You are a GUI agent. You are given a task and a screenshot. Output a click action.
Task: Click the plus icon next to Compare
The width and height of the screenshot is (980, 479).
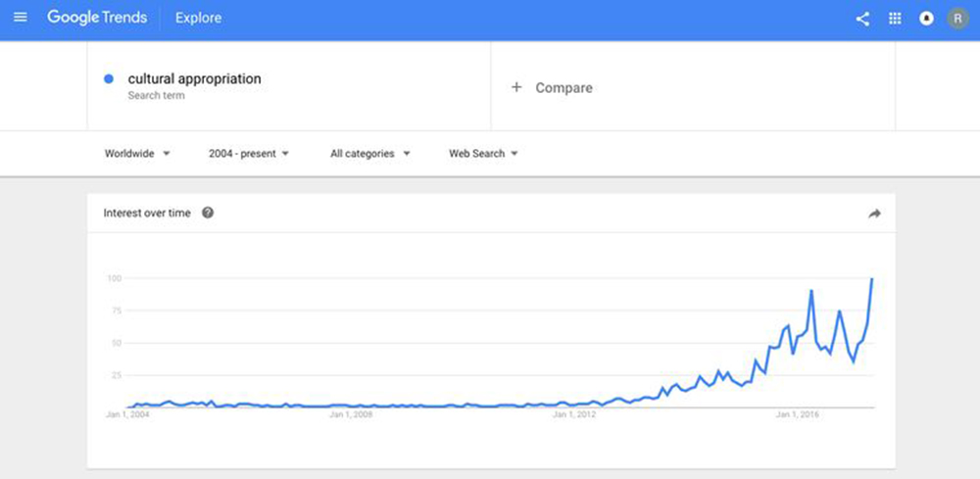(x=516, y=88)
